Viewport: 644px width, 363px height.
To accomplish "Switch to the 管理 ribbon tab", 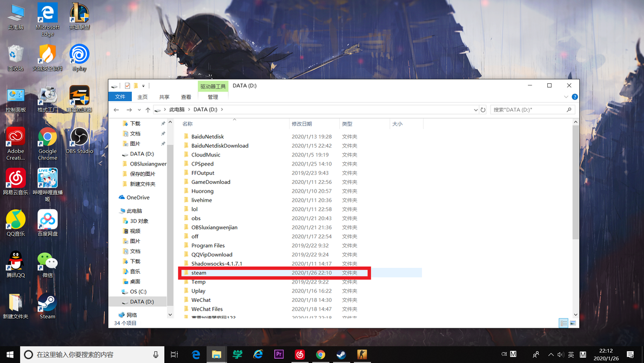I will (x=213, y=97).
